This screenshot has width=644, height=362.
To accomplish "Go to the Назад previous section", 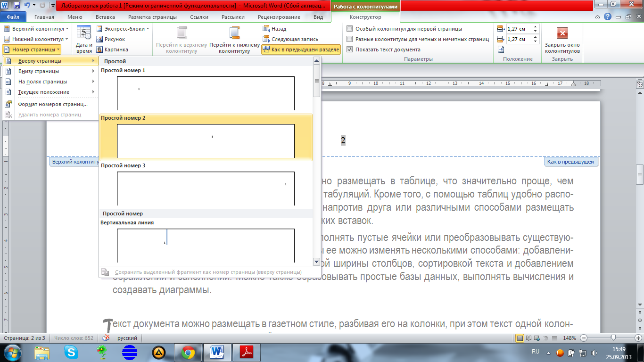I will 274,29.
